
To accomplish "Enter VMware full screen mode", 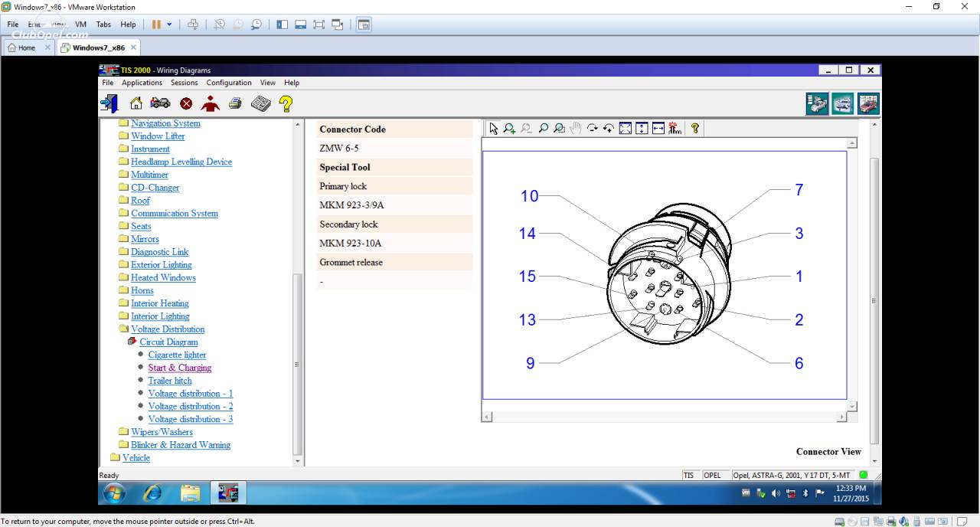I will tap(319, 25).
